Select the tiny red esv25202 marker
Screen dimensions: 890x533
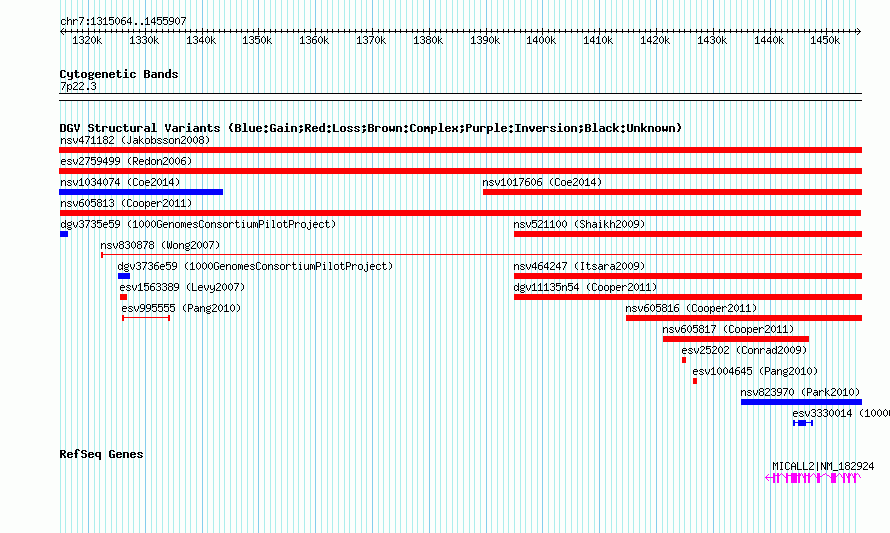(684, 360)
